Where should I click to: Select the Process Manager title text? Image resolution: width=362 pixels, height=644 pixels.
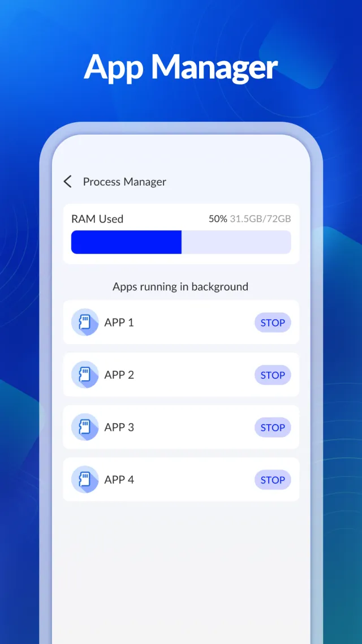coord(124,182)
